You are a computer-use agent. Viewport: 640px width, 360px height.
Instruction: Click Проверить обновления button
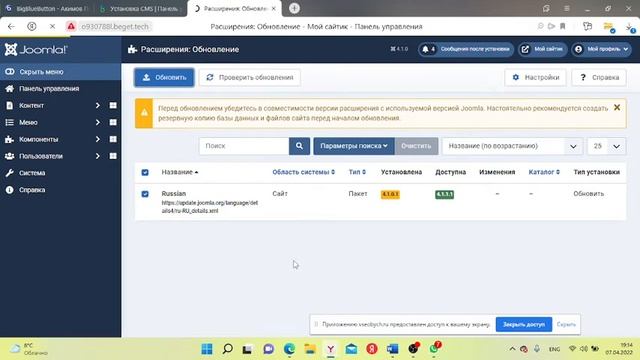tap(249, 77)
